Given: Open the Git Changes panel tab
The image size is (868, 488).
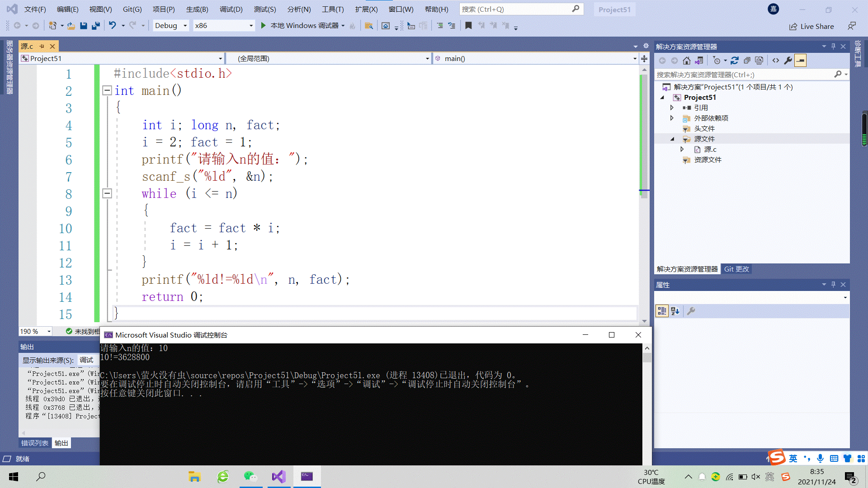Looking at the screenshot, I should pos(737,269).
